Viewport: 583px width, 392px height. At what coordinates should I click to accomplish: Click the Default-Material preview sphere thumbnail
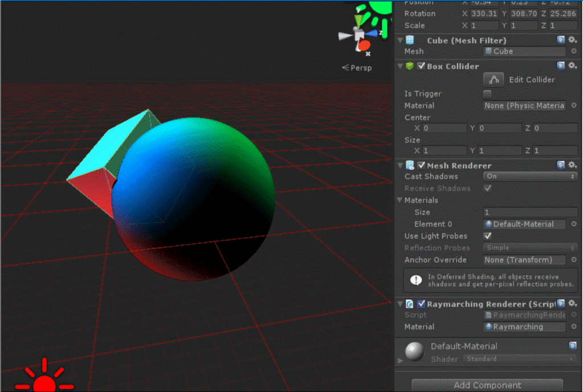coord(414,351)
